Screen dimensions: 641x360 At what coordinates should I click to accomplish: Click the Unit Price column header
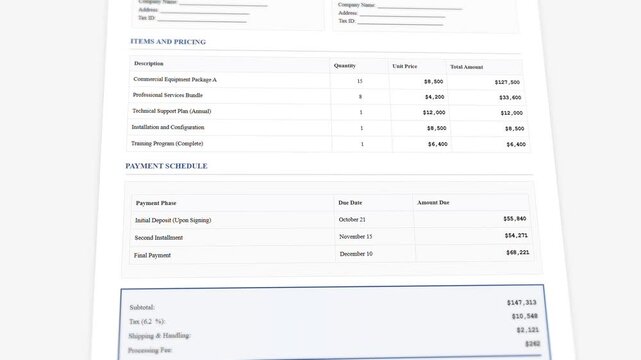click(x=405, y=66)
